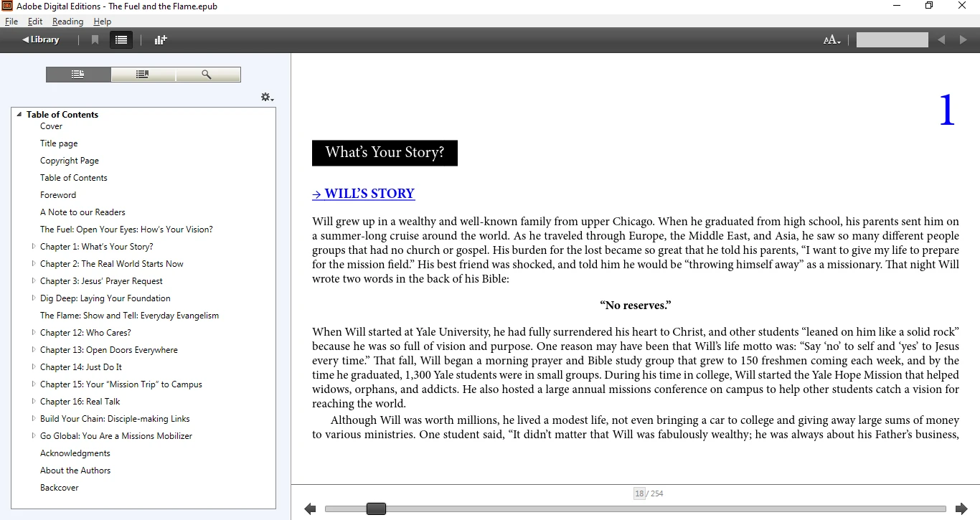Switch to bookmarks panel tab
Viewport: 980px width, 520px height.
[143, 75]
